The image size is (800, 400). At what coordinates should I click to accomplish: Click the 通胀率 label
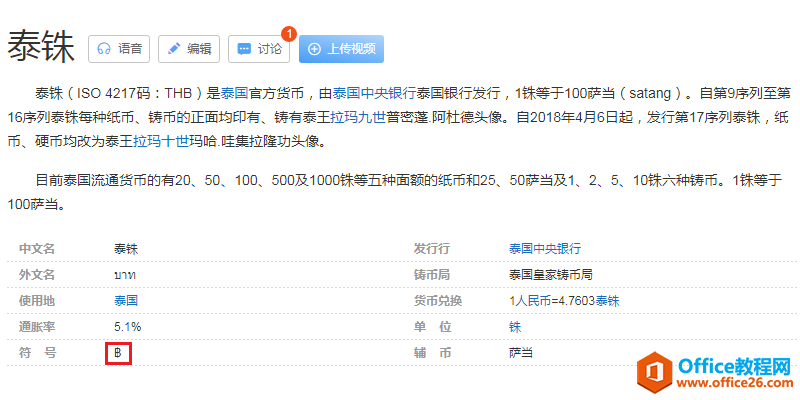click(37, 327)
